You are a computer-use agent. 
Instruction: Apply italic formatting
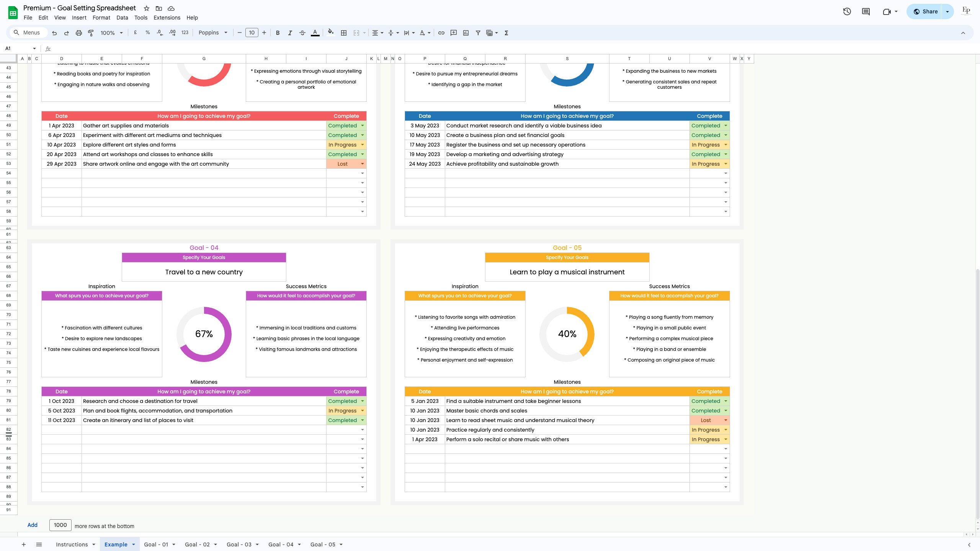point(290,33)
